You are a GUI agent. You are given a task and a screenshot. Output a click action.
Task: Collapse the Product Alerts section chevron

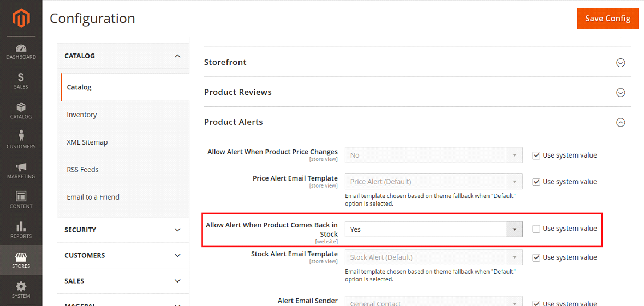coord(621,122)
